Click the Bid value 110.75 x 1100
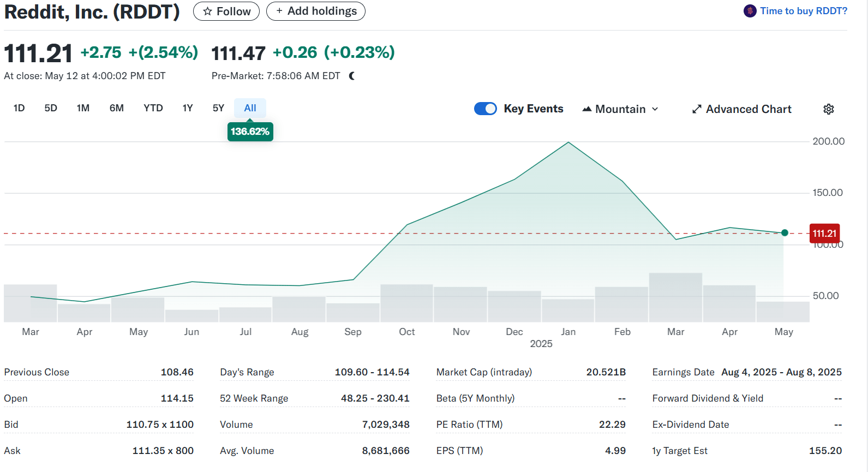Image resolution: width=868 pixels, height=472 pixels. pos(160,425)
